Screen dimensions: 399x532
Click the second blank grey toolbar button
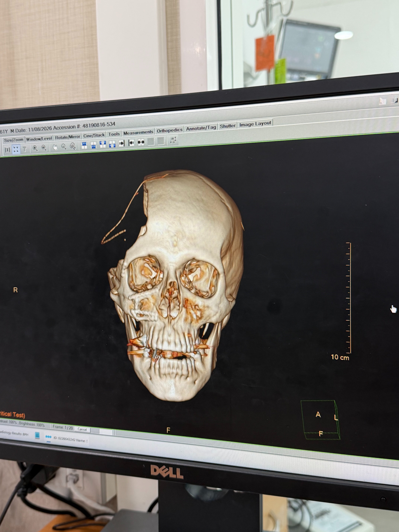click(x=161, y=141)
